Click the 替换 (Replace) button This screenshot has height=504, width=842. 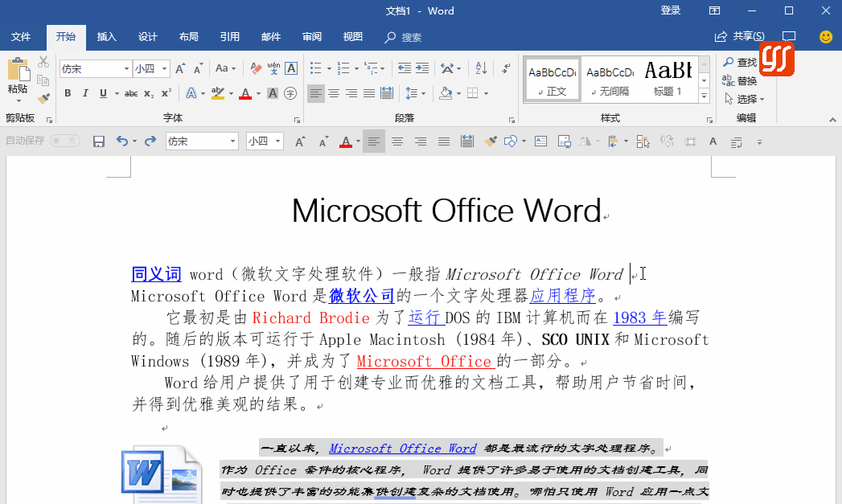[740, 80]
